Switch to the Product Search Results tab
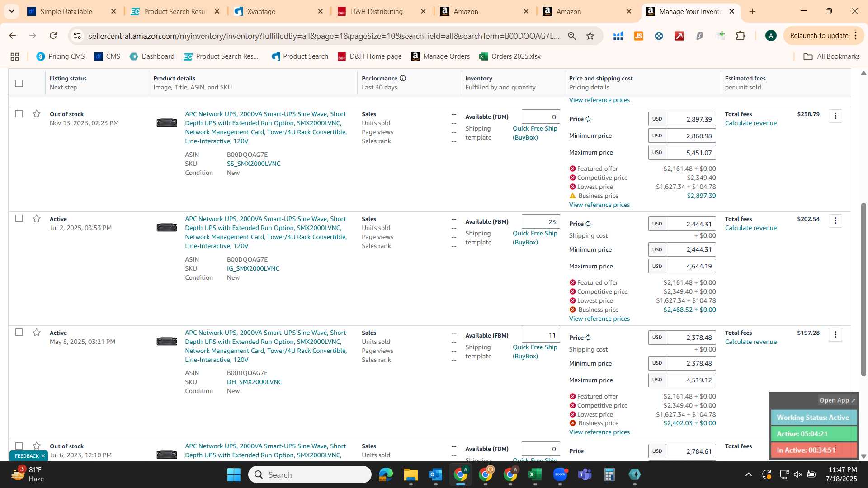This screenshot has width=868, height=488. [175, 11]
